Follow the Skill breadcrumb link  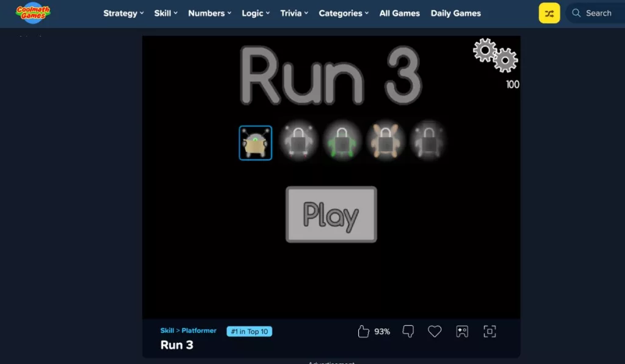click(167, 330)
